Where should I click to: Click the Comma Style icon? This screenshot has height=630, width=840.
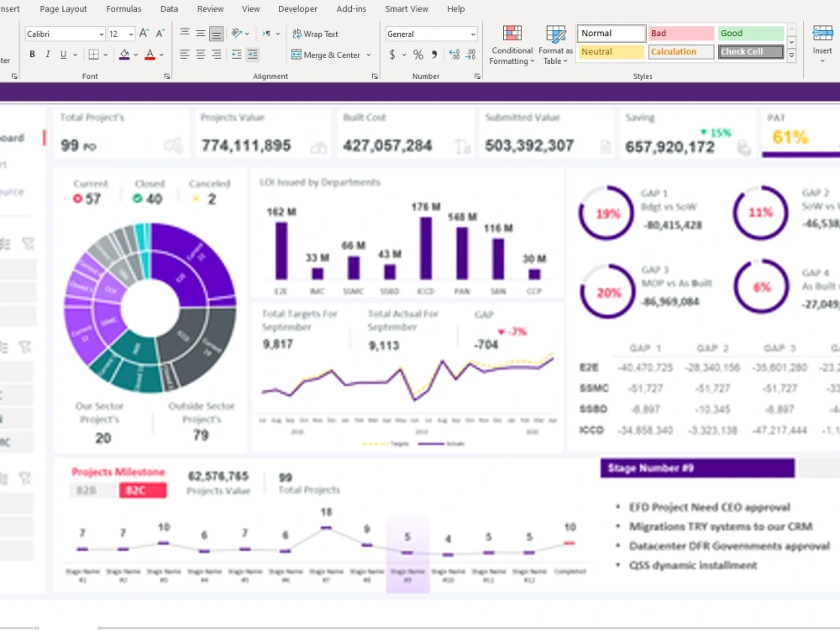(x=435, y=54)
